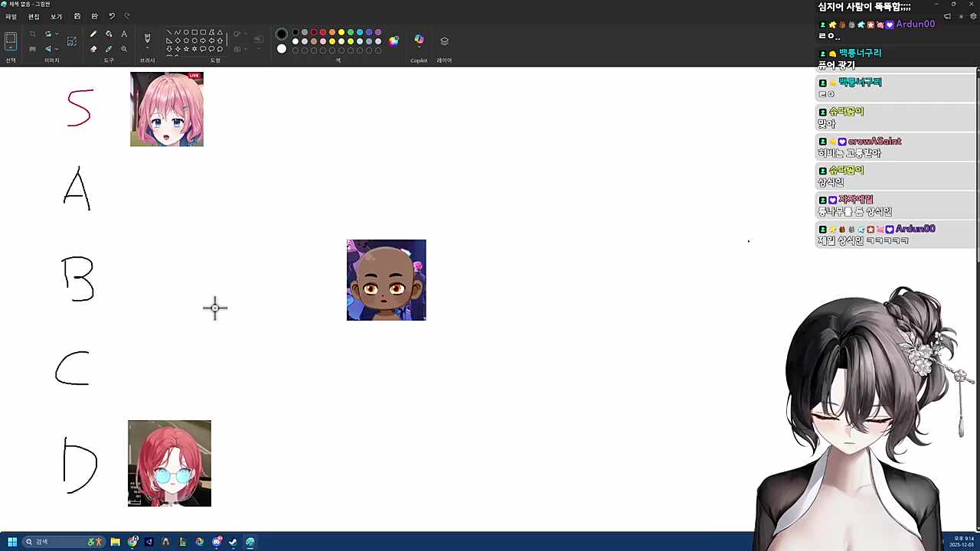980x551 pixels.
Task: Open the Copilot button
Action: pos(419,41)
